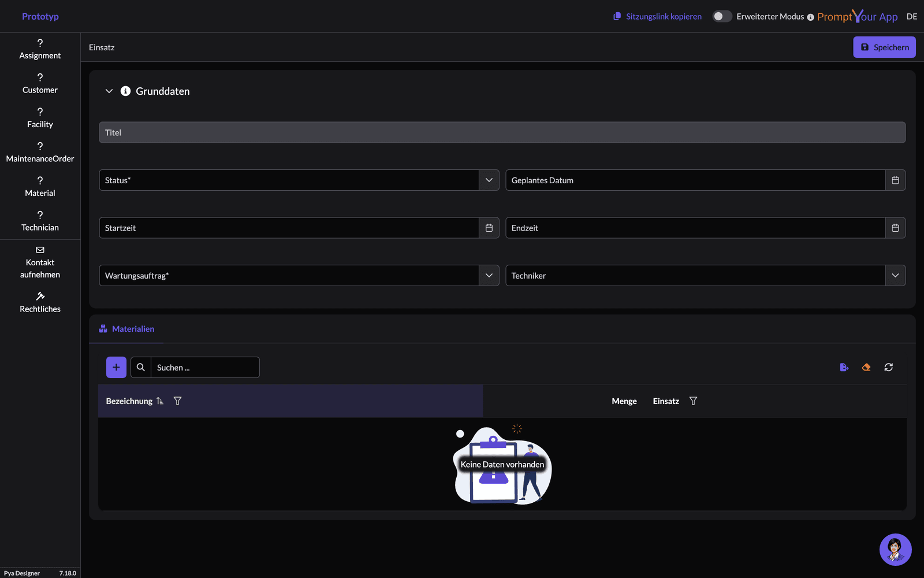Click the Bezeichnung column filter icon

178,401
